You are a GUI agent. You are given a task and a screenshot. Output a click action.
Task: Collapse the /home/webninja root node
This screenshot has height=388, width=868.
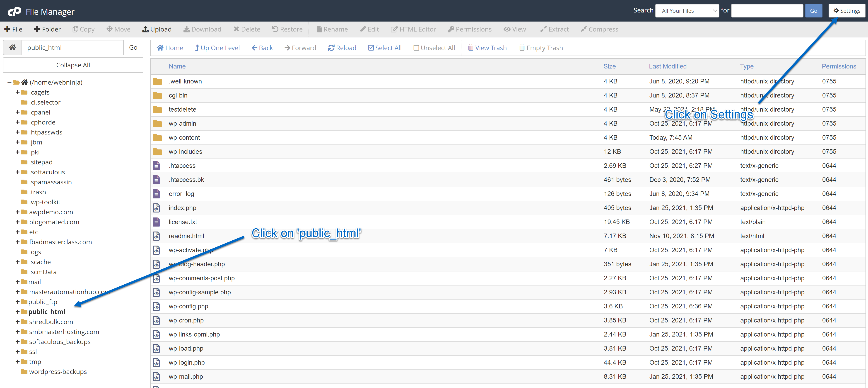pyautogui.click(x=10, y=82)
